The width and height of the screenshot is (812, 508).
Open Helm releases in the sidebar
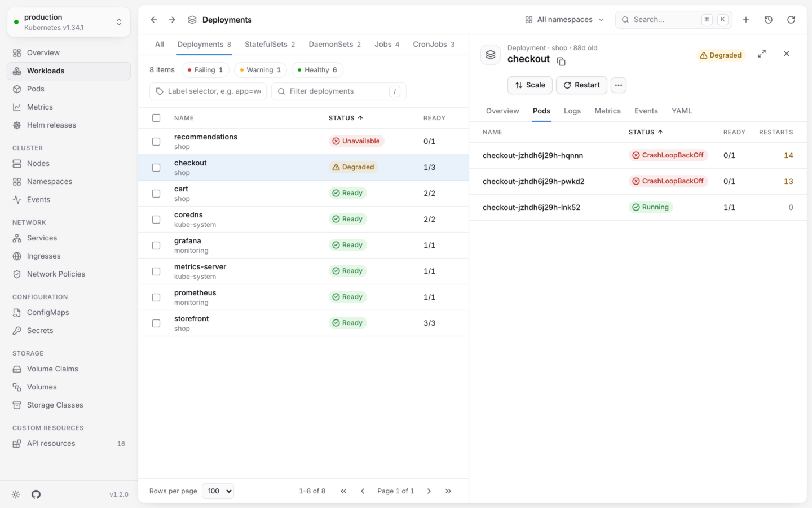click(x=69, y=125)
